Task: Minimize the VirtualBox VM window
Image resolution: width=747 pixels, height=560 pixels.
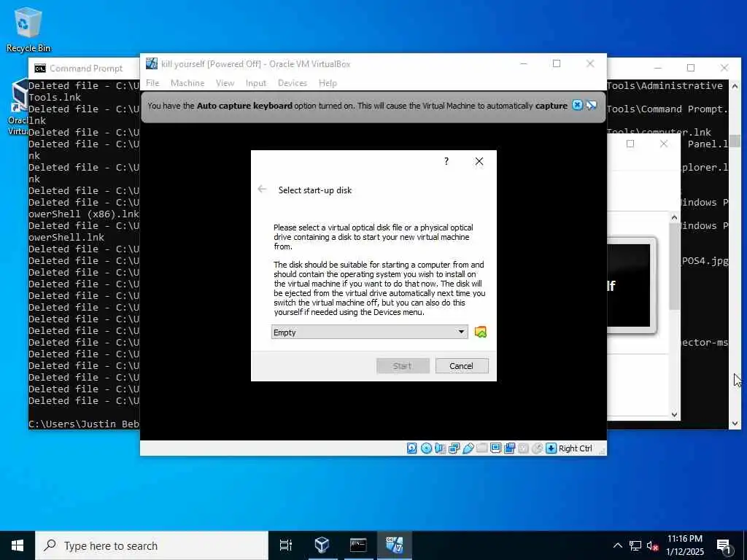Action: click(524, 63)
